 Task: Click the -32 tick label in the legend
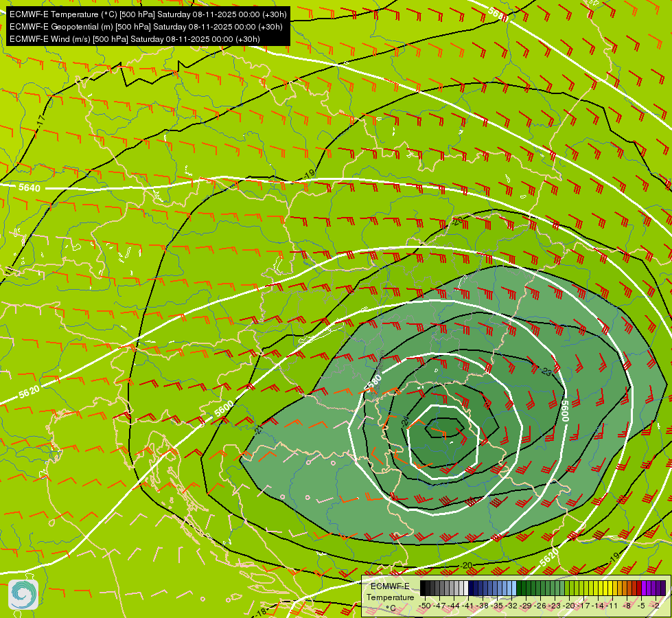coord(511,606)
